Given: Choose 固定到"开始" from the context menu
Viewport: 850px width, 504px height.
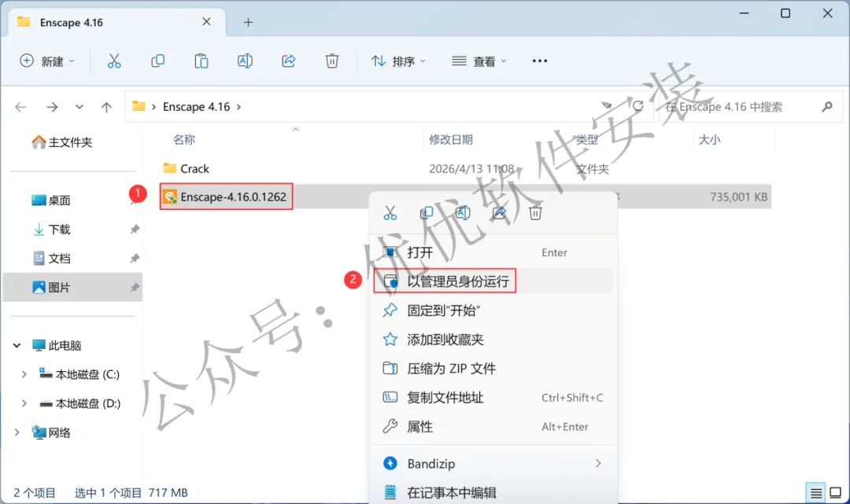Looking at the screenshot, I should 493,311.
